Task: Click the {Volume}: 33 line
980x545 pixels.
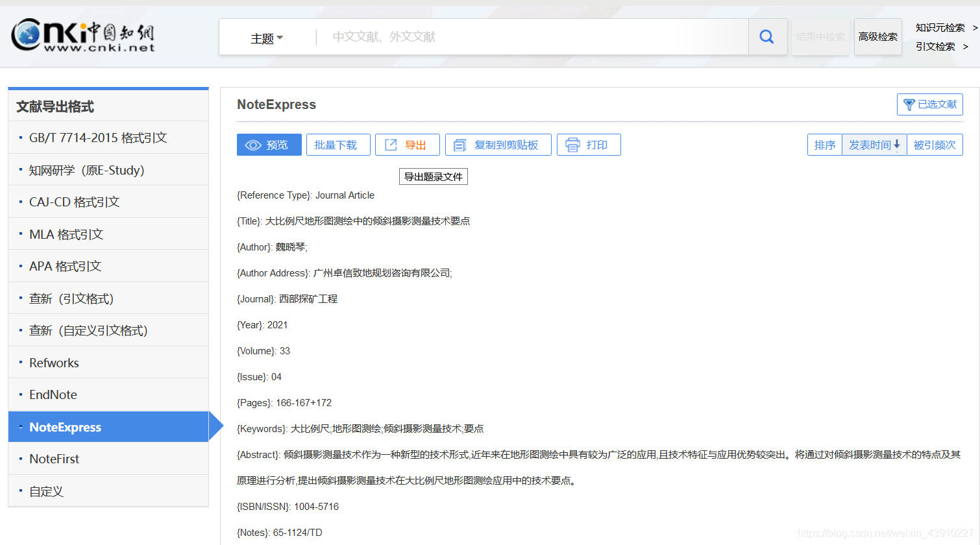Action: [x=263, y=351]
